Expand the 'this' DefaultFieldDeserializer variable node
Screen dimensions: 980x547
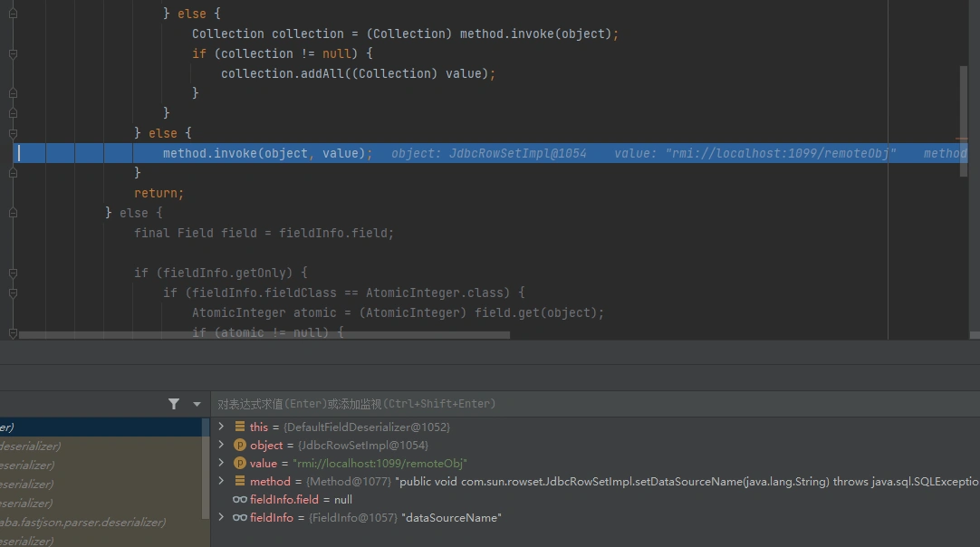coord(221,427)
